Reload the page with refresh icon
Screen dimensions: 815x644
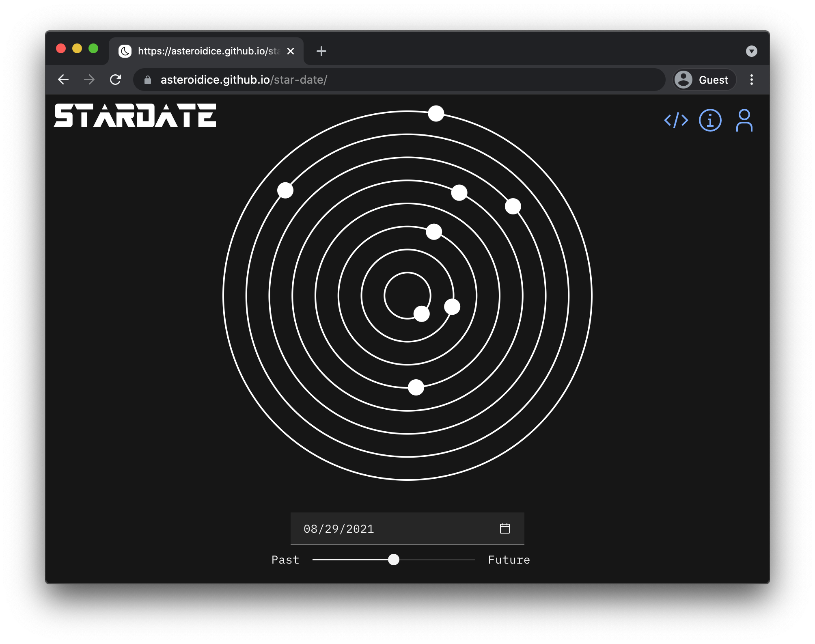click(116, 80)
